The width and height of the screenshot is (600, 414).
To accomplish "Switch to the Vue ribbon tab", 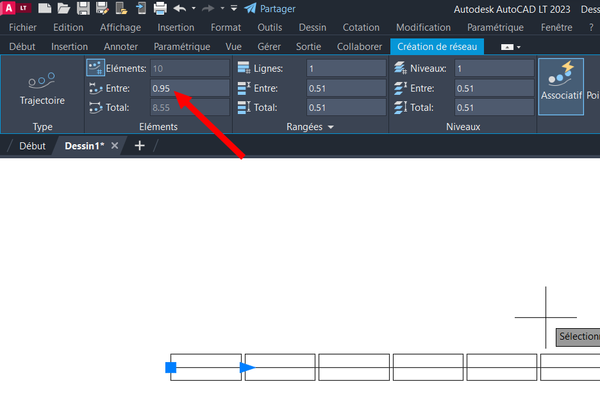I will point(233,47).
